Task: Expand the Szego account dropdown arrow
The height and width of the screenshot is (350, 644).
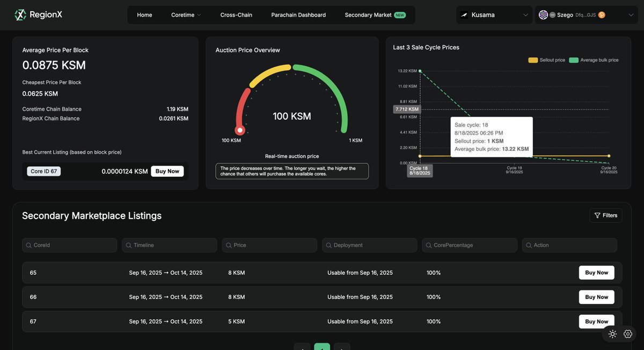Action: click(631, 15)
